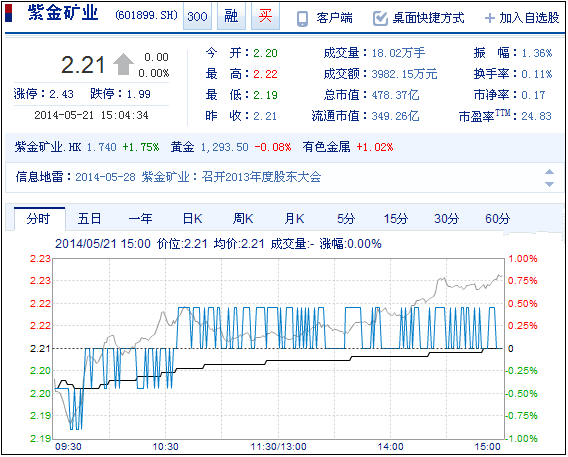Screen dimensions: 568x457
Task: Switch to the 60分 sixty-minute tab
Action: click(x=497, y=218)
